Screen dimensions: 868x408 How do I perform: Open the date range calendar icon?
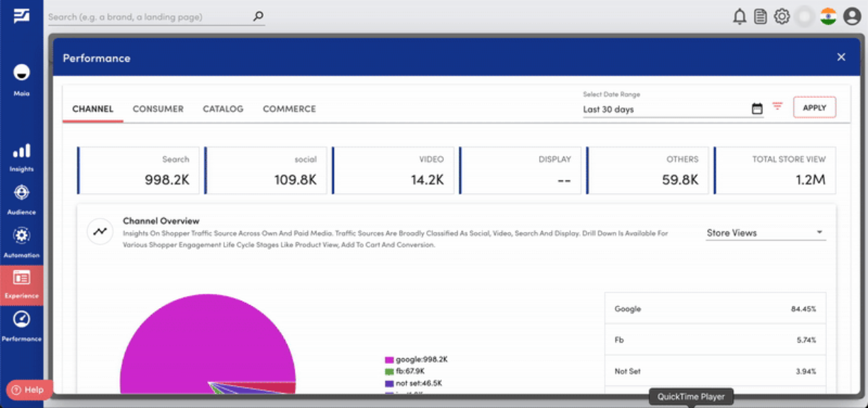[757, 109]
